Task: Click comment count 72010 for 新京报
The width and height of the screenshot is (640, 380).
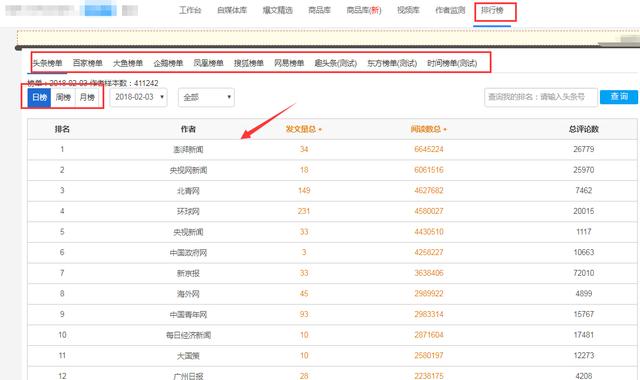Action: coord(584,273)
